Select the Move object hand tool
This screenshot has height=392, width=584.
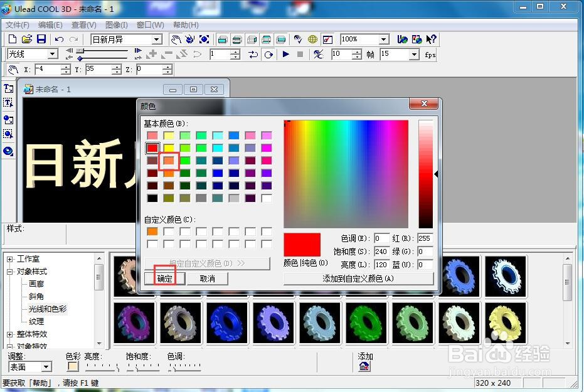click(x=175, y=39)
